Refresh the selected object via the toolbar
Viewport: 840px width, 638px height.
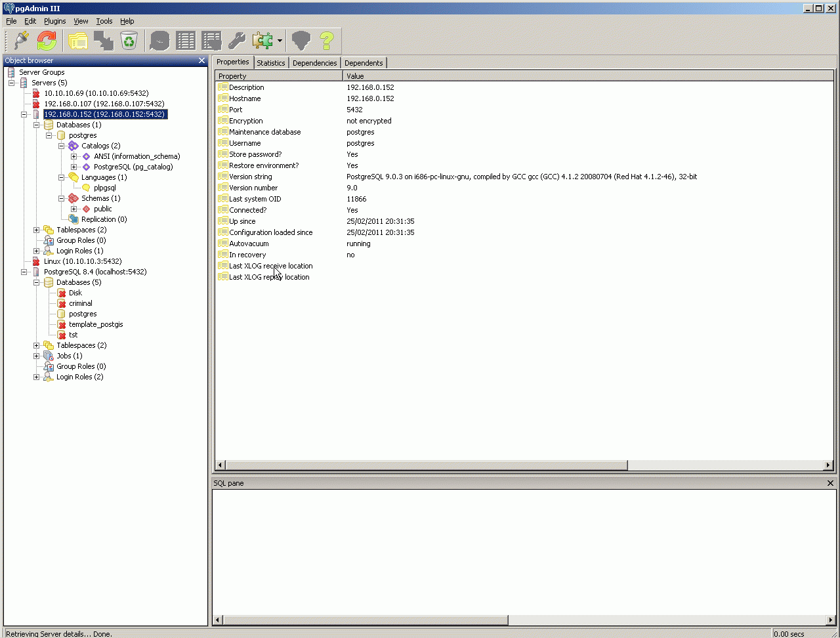pyautogui.click(x=47, y=41)
